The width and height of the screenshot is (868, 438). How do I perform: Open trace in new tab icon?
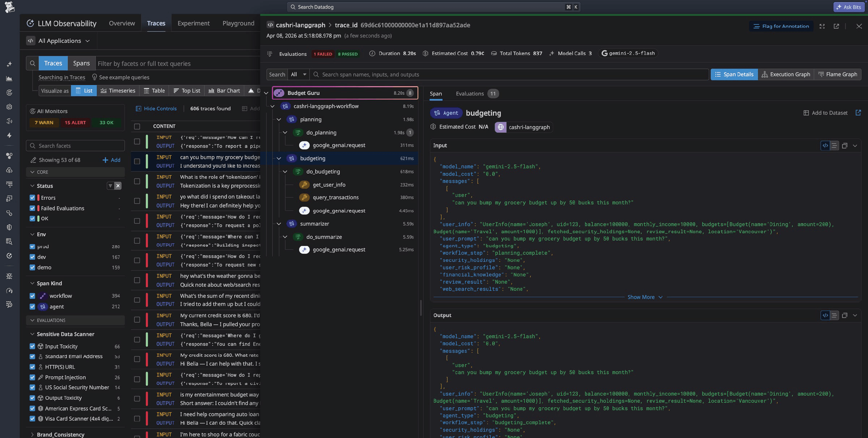[x=836, y=26]
